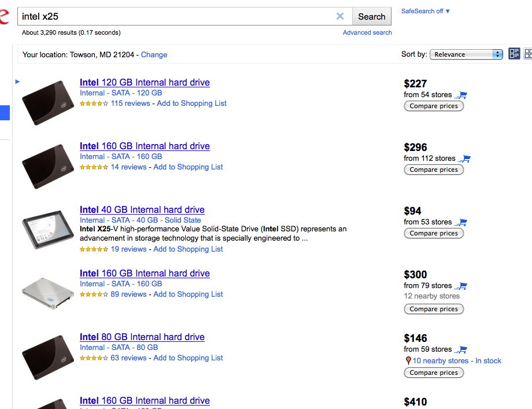Click the star rating for 120 GB drive
Image resolution: width=532 pixels, height=409 pixels.
point(94,104)
